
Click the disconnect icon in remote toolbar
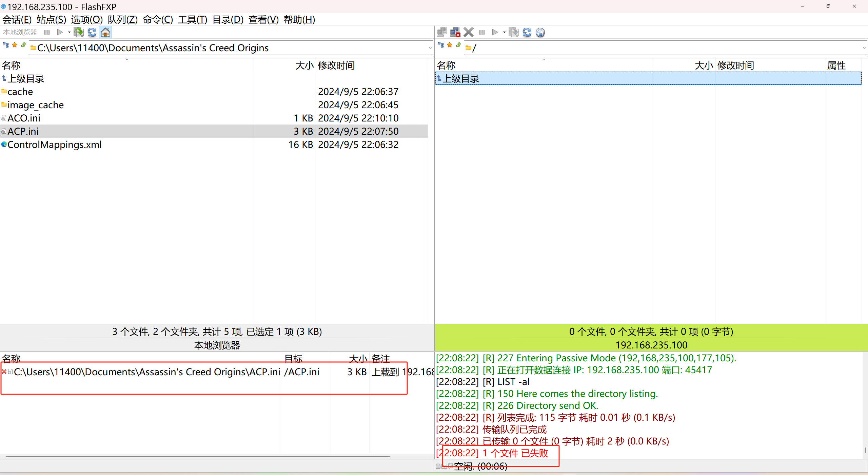(455, 32)
